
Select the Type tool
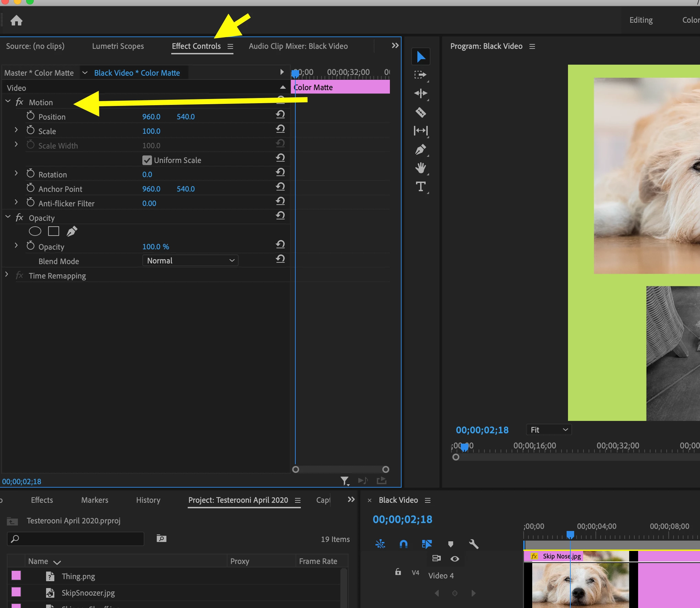pyautogui.click(x=420, y=186)
